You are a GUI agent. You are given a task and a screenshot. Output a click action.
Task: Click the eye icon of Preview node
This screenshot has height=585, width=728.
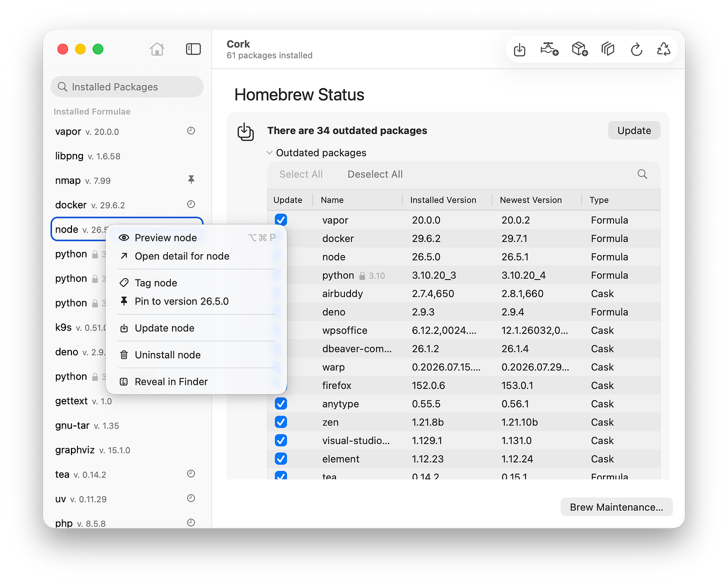(124, 237)
